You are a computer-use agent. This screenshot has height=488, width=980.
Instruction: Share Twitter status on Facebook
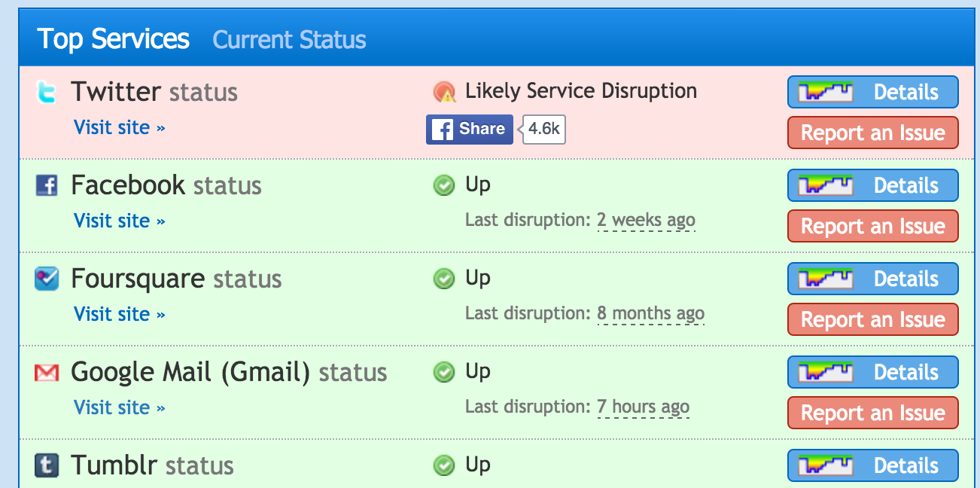[x=470, y=129]
